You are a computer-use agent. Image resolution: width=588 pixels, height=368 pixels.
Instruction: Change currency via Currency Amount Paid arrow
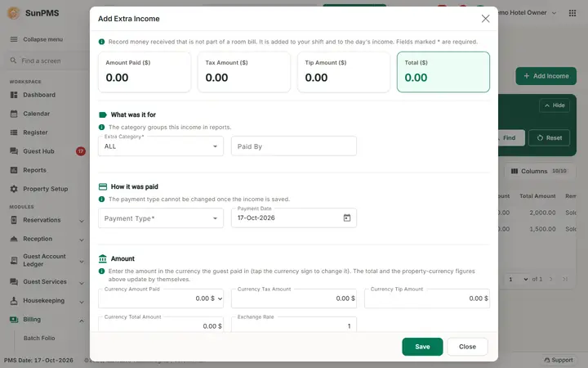220,299
